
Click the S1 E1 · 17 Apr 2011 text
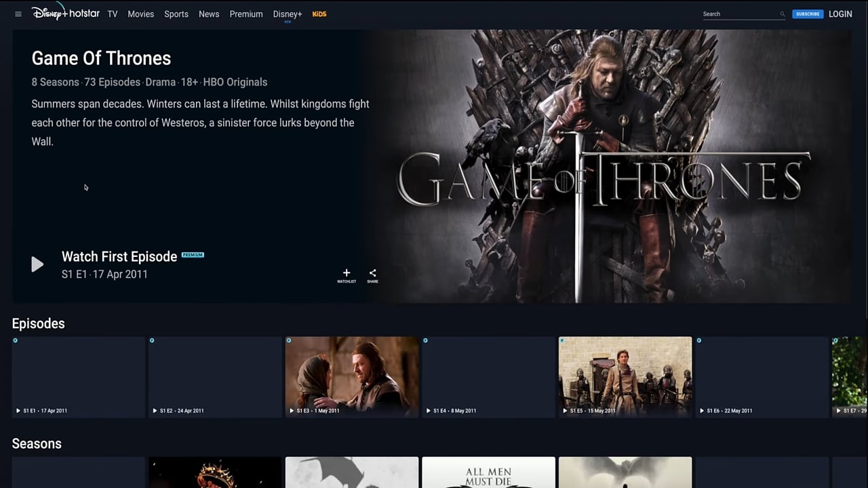(x=104, y=274)
